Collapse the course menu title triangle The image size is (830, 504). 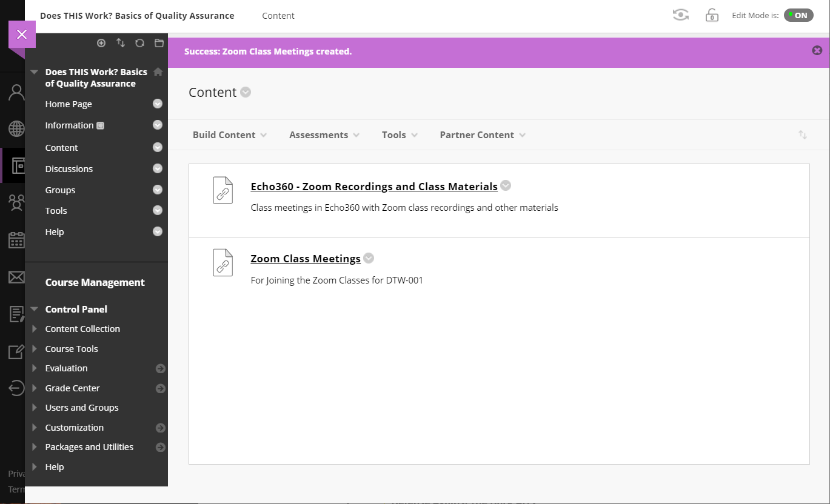[x=35, y=71]
